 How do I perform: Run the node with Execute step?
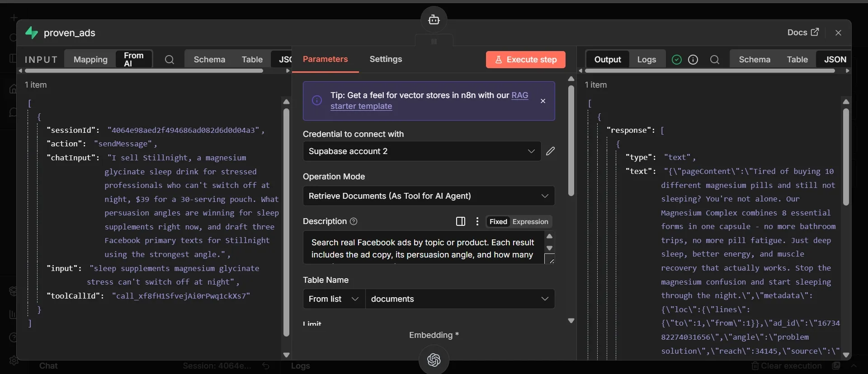tap(526, 60)
